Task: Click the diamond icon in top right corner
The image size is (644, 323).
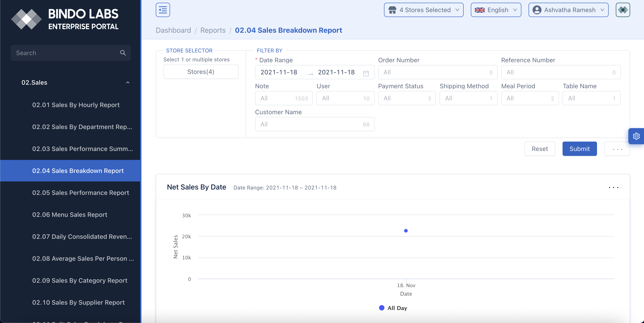Action: [623, 10]
